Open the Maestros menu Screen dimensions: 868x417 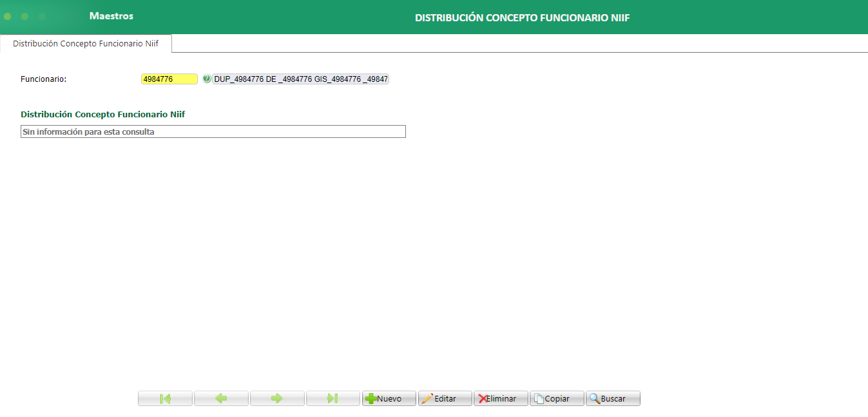(x=111, y=15)
